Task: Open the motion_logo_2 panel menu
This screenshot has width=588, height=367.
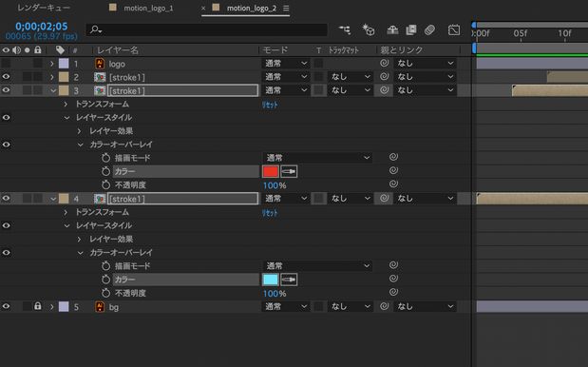Action: click(286, 8)
